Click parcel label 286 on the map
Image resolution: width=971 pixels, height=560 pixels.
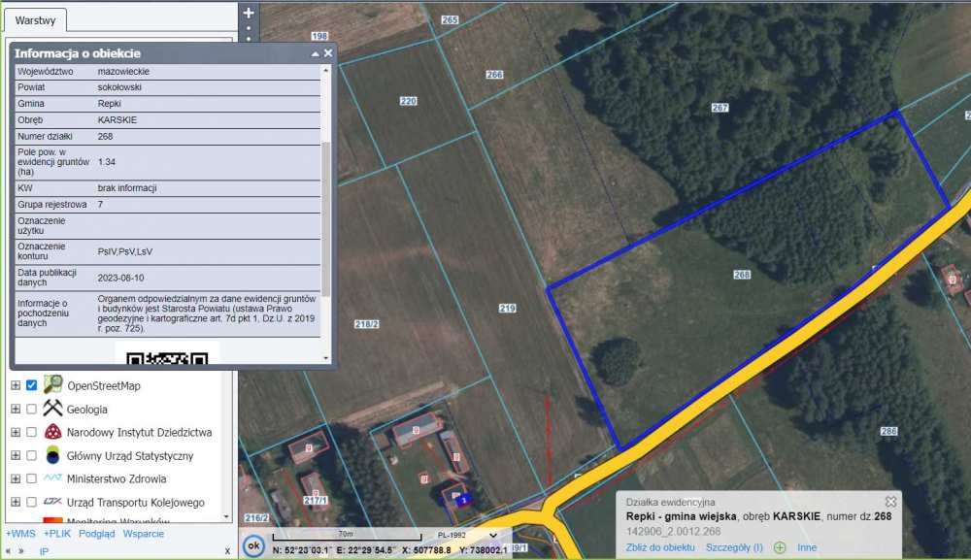(x=888, y=431)
